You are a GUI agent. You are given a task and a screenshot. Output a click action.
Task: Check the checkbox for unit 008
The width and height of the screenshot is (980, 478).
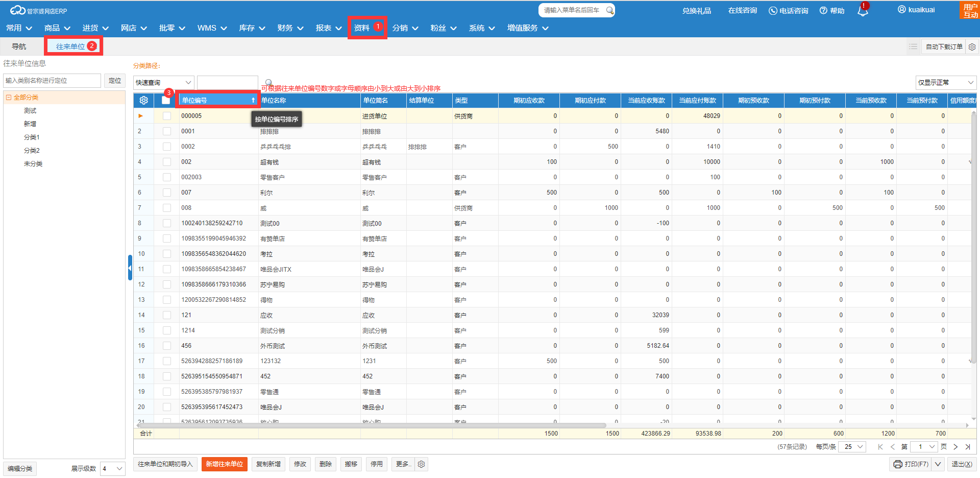(167, 208)
